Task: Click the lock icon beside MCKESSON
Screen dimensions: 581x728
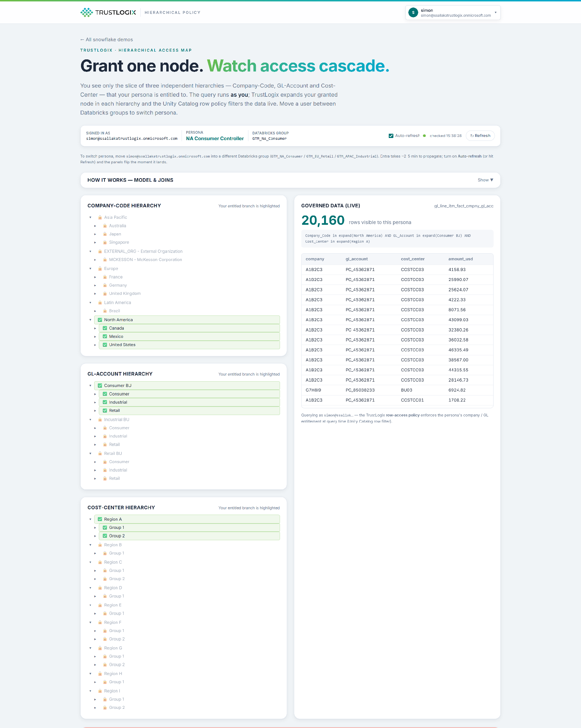Action: [x=105, y=260]
